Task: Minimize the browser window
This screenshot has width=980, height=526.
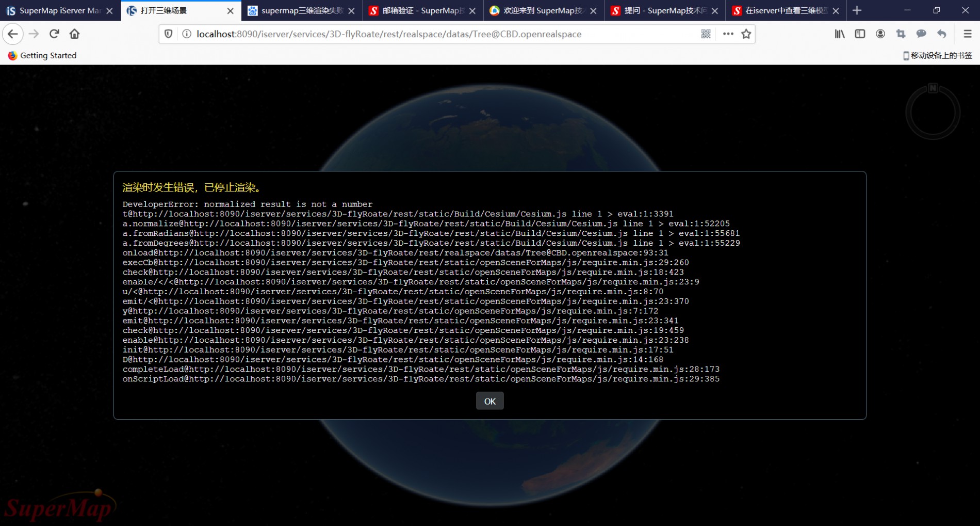Action: [x=908, y=10]
